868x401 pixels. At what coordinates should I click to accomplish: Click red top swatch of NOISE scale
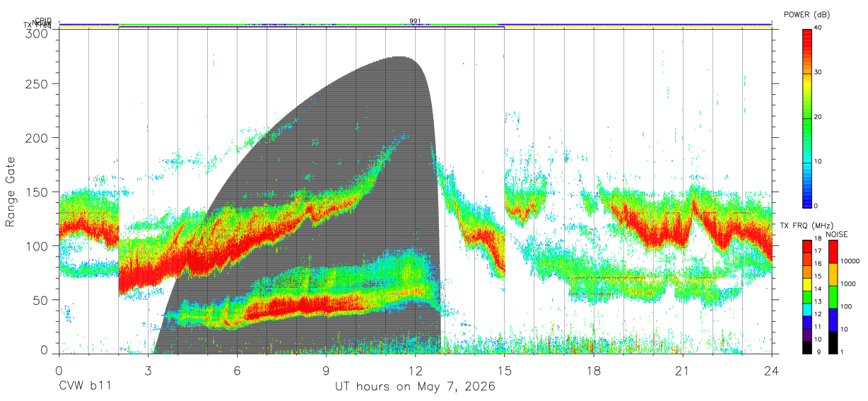pos(833,252)
